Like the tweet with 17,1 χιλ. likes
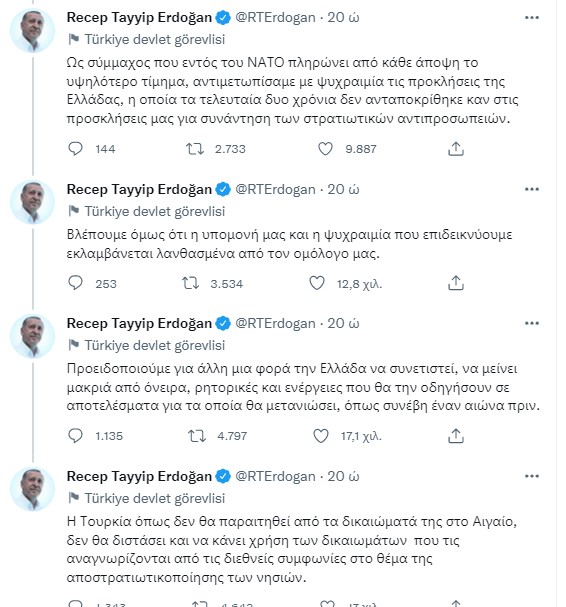This screenshot has height=607, width=566. pyautogui.click(x=321, y=436)
